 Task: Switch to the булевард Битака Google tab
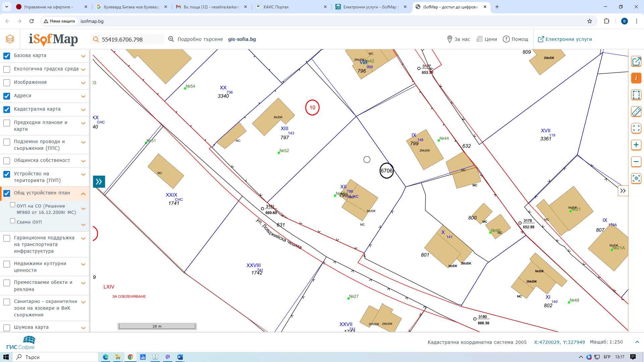(131, 7)
